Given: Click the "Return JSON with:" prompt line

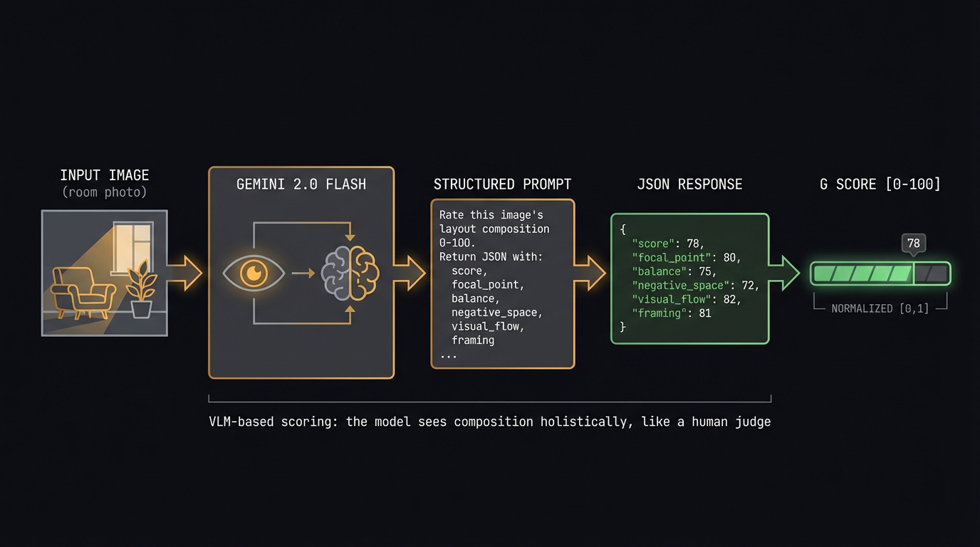Looking at the screenshot, I should (491, 257).
